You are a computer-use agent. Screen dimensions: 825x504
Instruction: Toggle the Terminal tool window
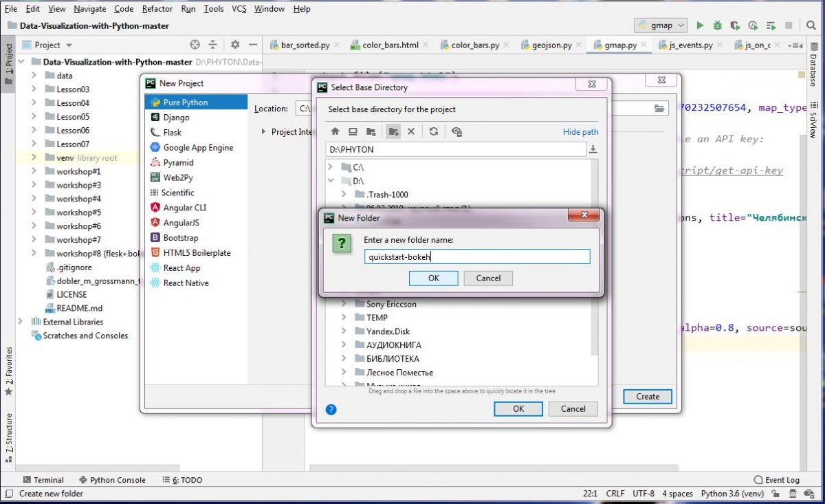coord(43,480)
